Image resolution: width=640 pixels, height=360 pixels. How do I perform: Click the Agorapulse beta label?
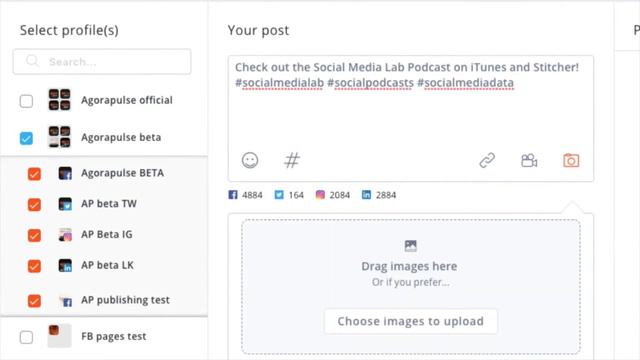pyautogui.click(x=121, y=137)
